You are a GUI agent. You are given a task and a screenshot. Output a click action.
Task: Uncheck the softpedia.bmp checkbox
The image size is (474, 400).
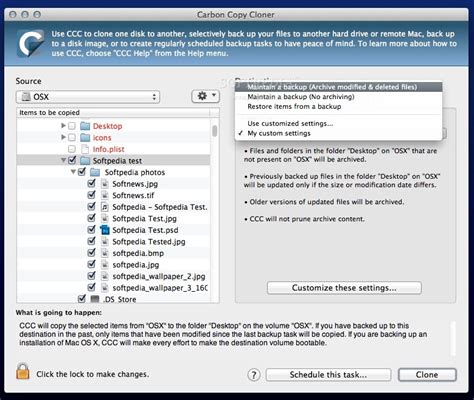tap(91, 253)
